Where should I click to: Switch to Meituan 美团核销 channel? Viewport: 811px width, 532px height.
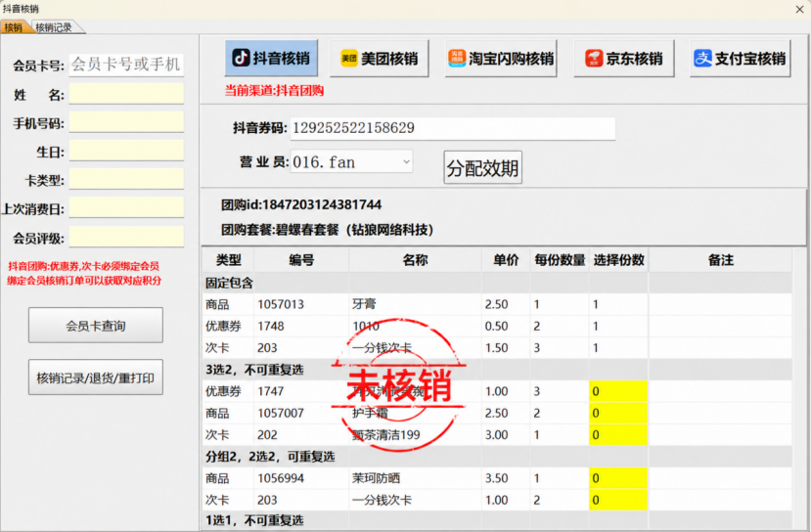point(380,59)
